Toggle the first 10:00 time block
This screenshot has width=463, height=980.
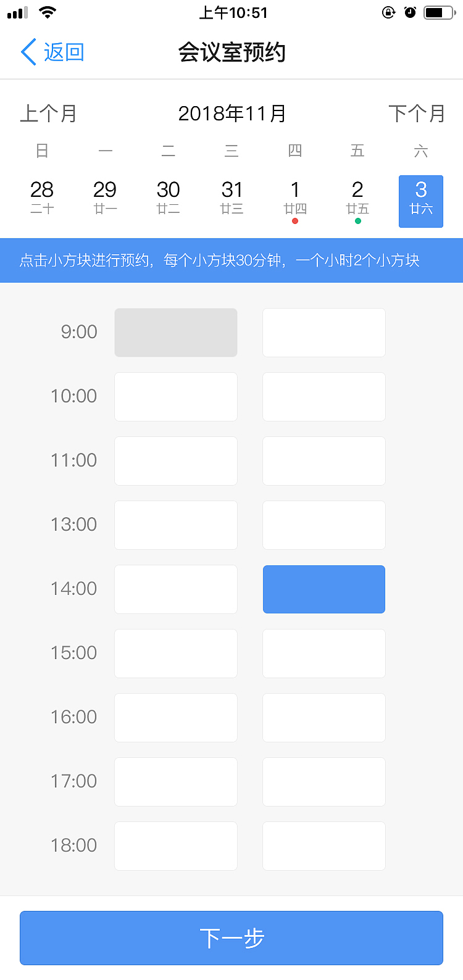176,397
